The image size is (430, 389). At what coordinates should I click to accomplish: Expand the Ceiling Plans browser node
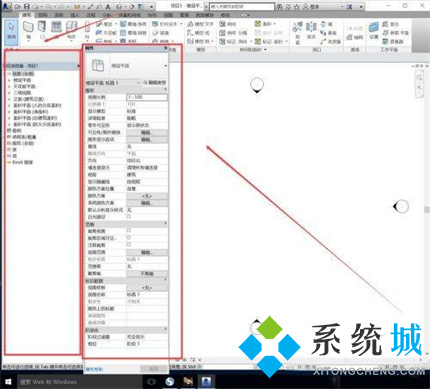pyautogui.click(x=9, y=86)
